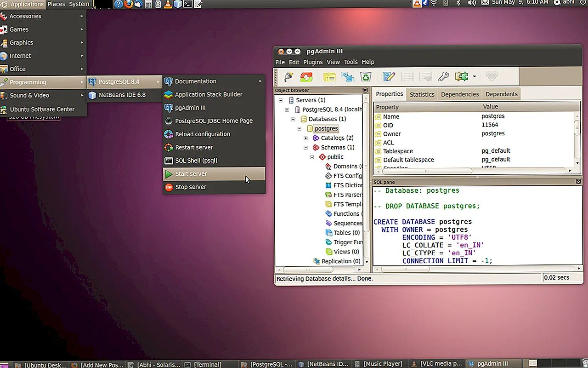Image resolution: width=588 pixels, height=368 pixels.
Task: Collapse the public schema node
Action: click(x=312, y=157)
